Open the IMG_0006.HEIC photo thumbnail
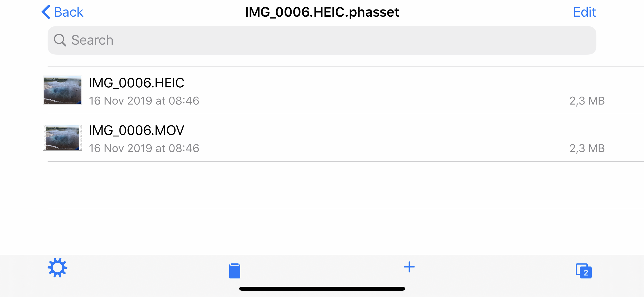Image resolution: width=644 pixels, height=297 pixels. pyautogui.click(x=63, y=90)
